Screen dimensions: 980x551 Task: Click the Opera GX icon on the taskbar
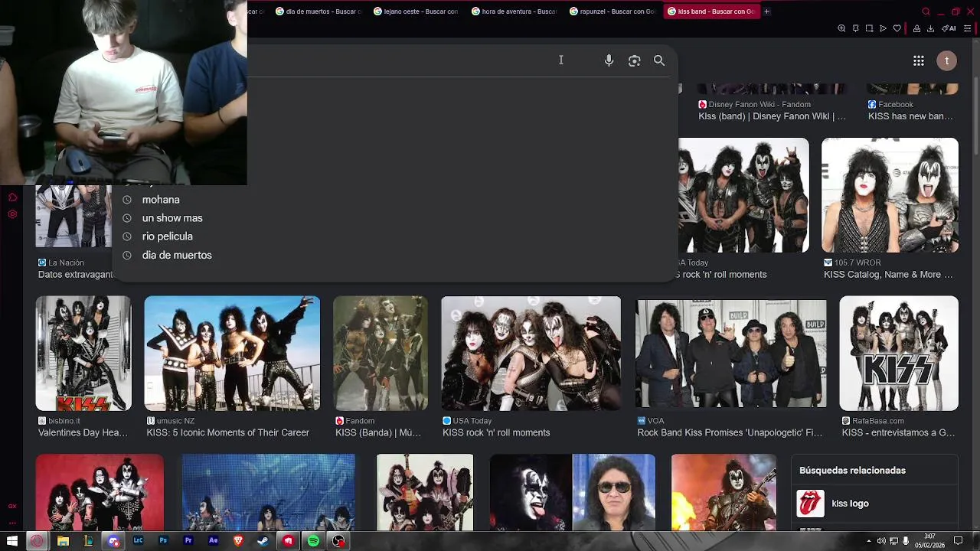(38, 541)
